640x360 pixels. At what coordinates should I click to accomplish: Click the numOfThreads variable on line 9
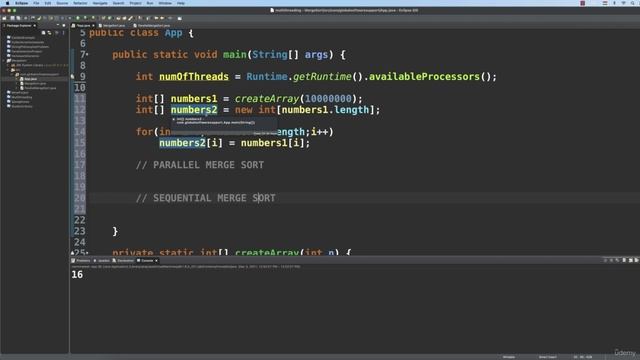(194, 76)
